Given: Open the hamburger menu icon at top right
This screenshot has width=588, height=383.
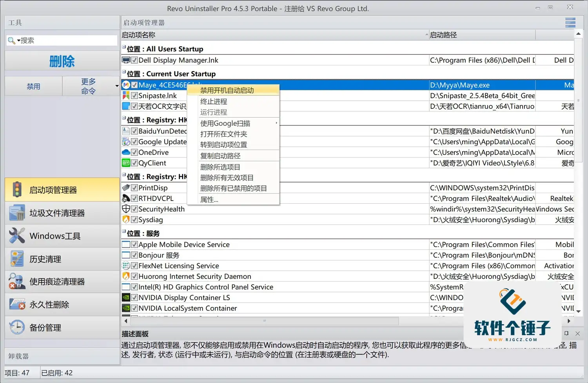Looking at the screenshot, I should click(x=570, y=23).
